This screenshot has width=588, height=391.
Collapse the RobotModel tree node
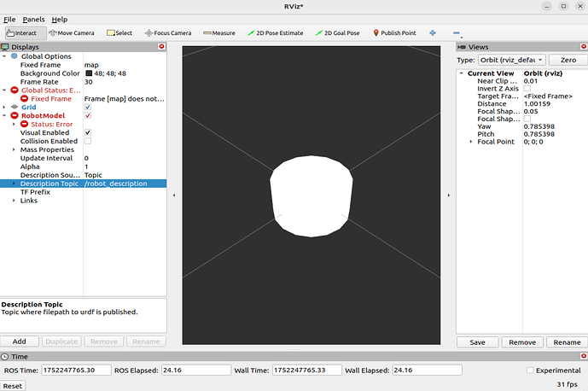pos(4,115)
